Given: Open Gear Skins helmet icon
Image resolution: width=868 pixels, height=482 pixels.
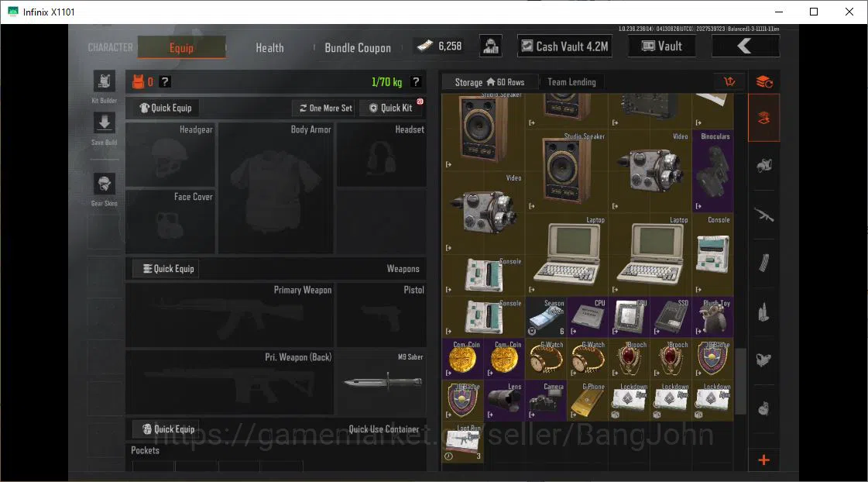Looking at the screenshot, I should 104,184.
